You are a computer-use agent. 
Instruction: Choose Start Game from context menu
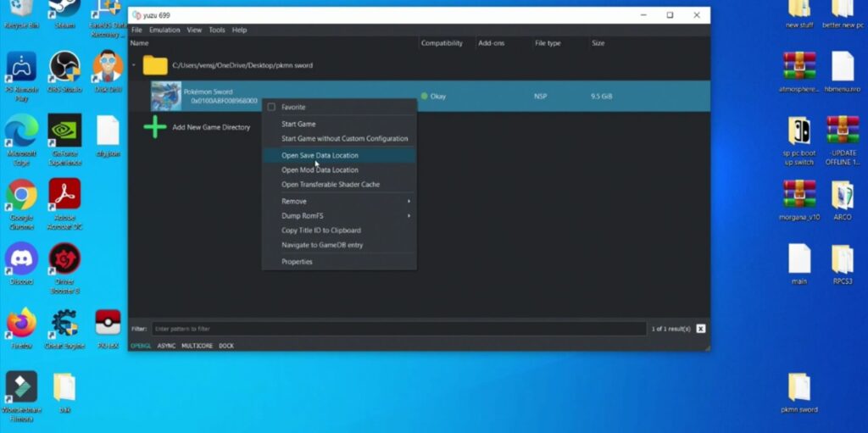click(x=339, y=124)
